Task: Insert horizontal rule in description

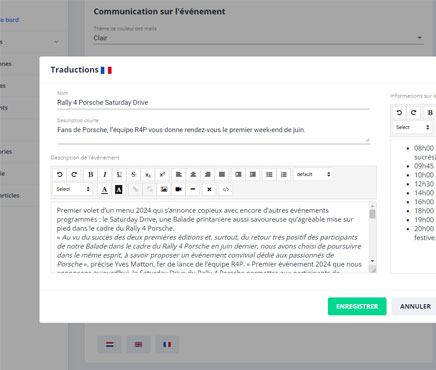Action: 193,189
